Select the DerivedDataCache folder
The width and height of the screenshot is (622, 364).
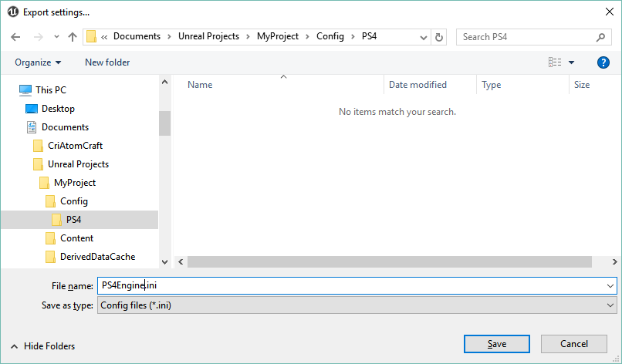[97, 257]
